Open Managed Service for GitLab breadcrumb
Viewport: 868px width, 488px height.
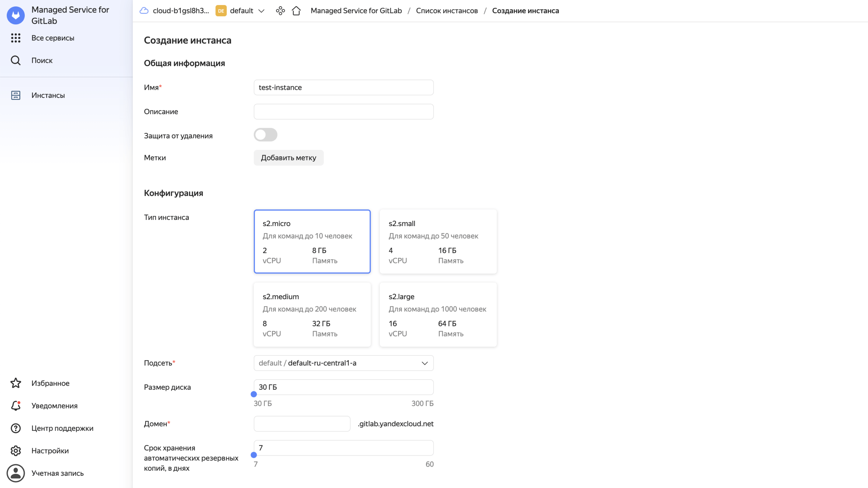coord(356,11)
